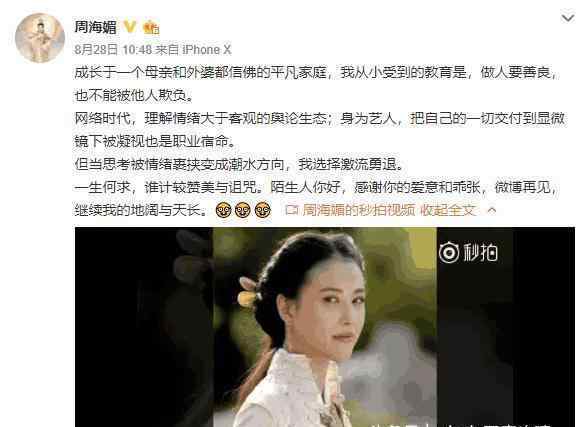
Task: Click the crown membership badge icon
Action: point(151,27)
